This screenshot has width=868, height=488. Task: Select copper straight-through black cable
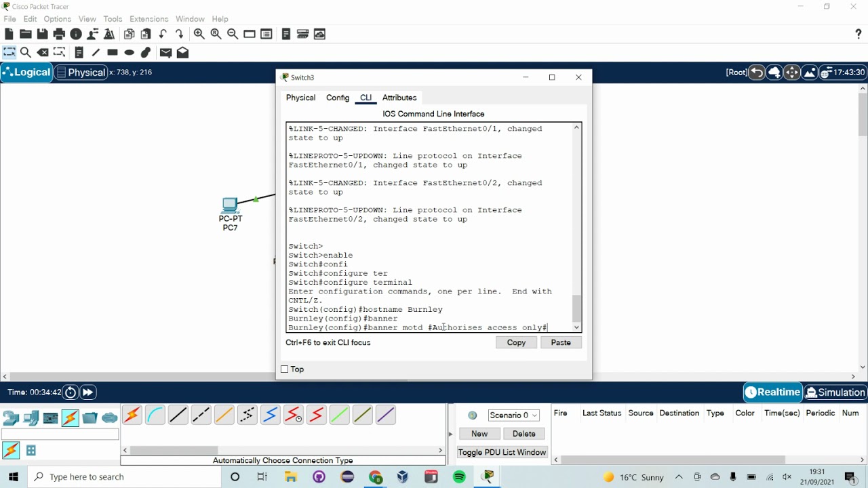coord(178,415)
